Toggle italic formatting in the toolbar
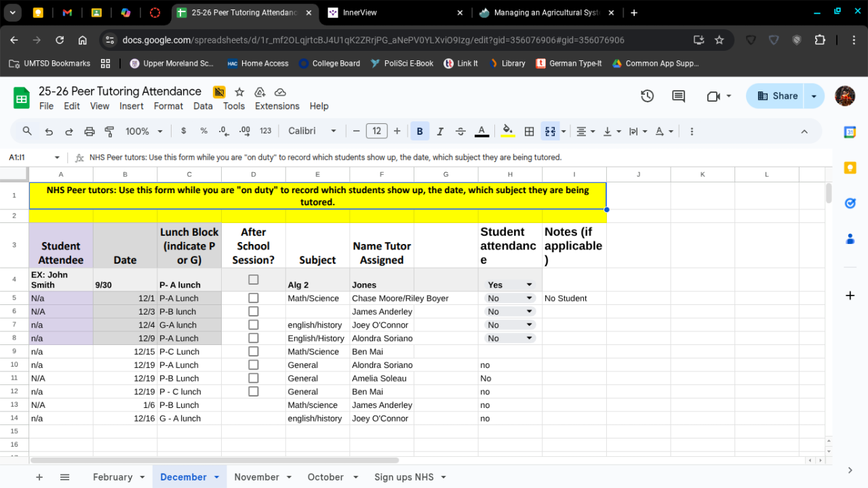Viewport: 868px width, 488px height. (440, 131)
